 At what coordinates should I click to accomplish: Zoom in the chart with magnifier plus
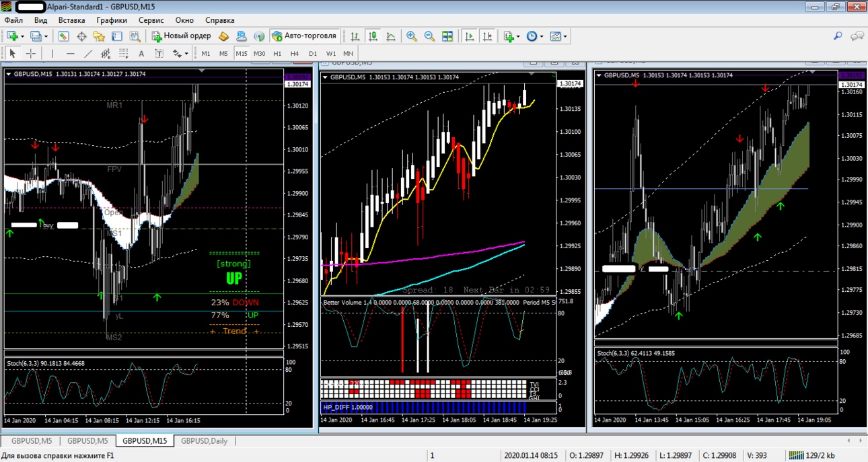pyautogui.click(x=411, y=36)
